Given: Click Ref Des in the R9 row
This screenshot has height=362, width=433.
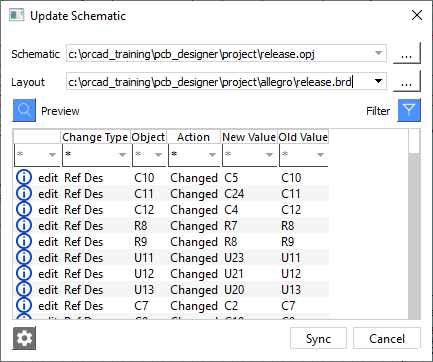Looking at the screenshot, I should point(84,242).
